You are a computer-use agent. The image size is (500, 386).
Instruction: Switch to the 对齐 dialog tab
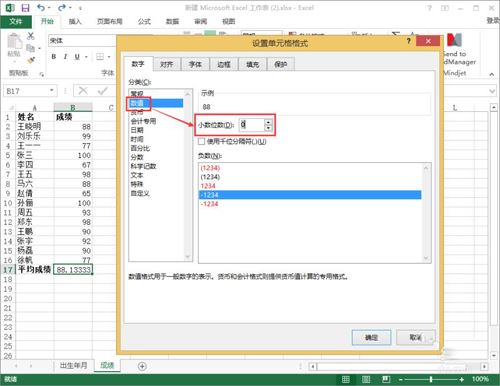click(166, 64)
